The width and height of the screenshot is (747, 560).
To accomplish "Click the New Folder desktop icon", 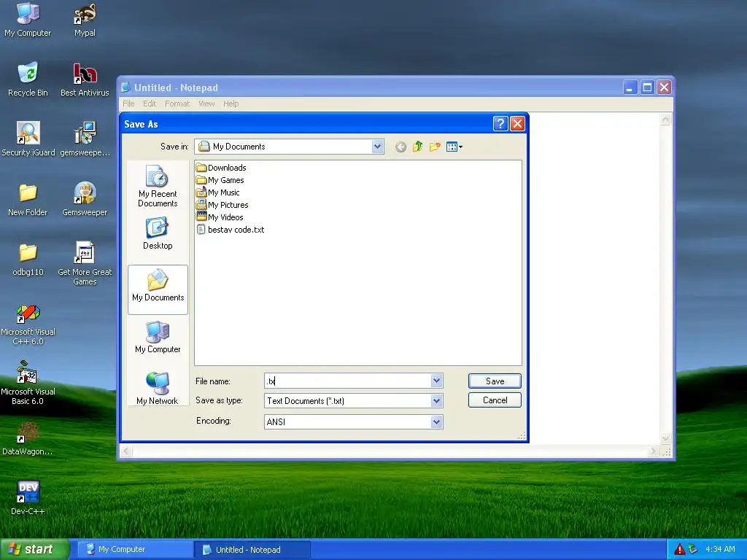I will click(x=28, y=200).
